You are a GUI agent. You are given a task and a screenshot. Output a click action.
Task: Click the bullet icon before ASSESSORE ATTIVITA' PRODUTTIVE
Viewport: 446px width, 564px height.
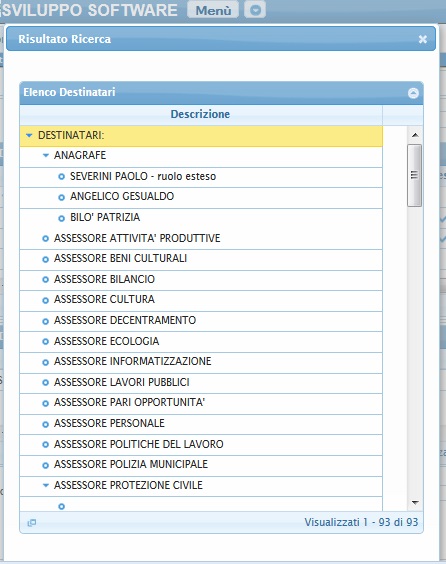pos(45,238)
